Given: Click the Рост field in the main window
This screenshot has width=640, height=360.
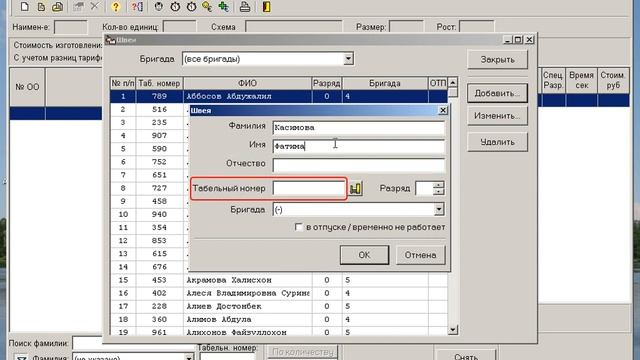Looking at the screenshot, I should (x=476, y=27).
